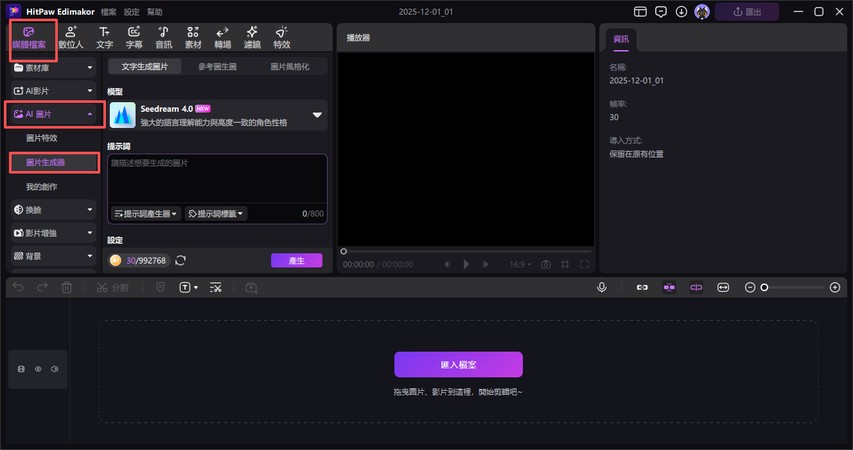Open the 幫助 help menu
Viewport: 853px width, 450px height.
[x=154, y=11]
